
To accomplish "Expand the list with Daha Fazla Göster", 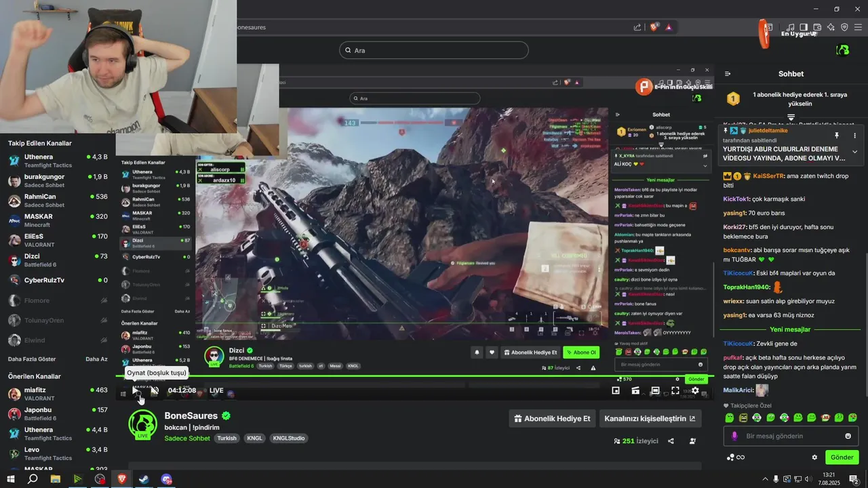I will [x=32, y=359].
